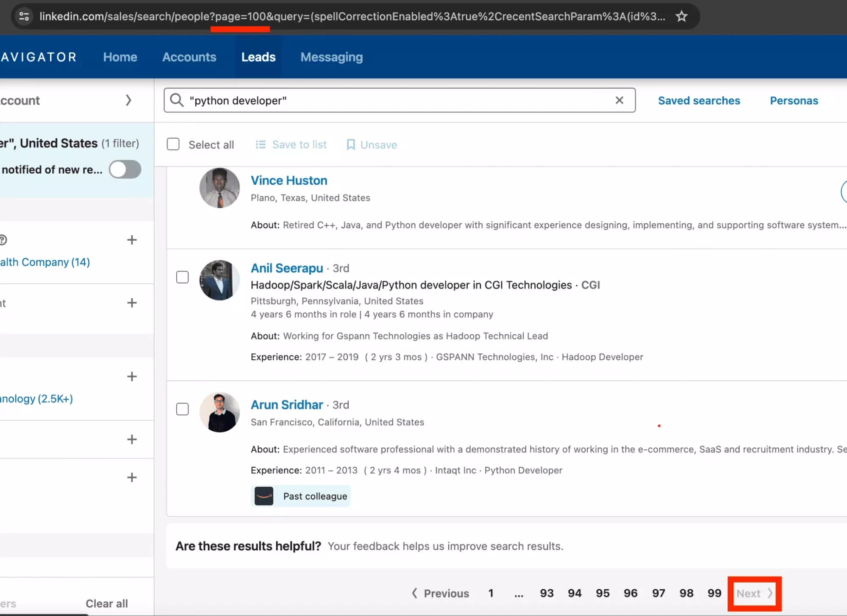The image size is (847, 616).
Task: Click the browser profile icon in address bar
Action: (24, 16)
